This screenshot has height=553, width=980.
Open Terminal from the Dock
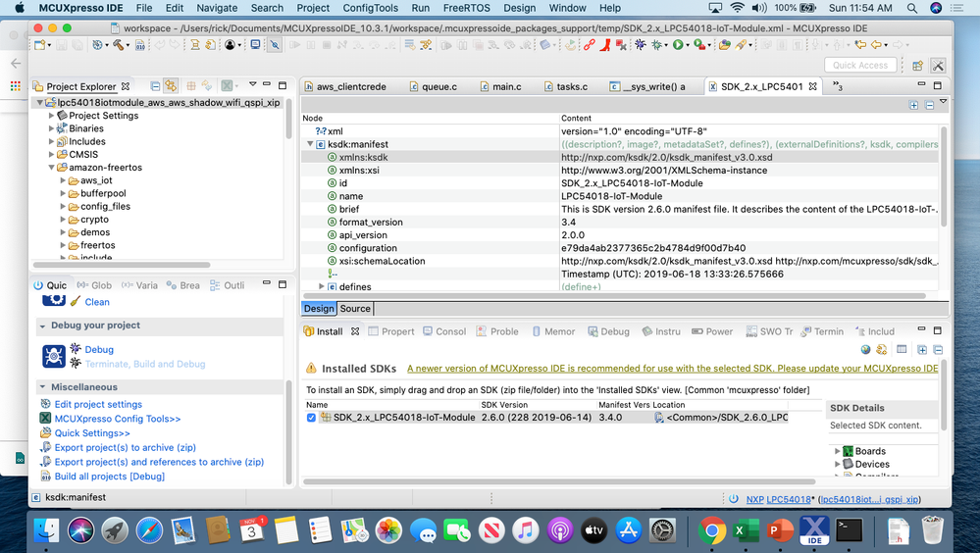pos(849,531)
